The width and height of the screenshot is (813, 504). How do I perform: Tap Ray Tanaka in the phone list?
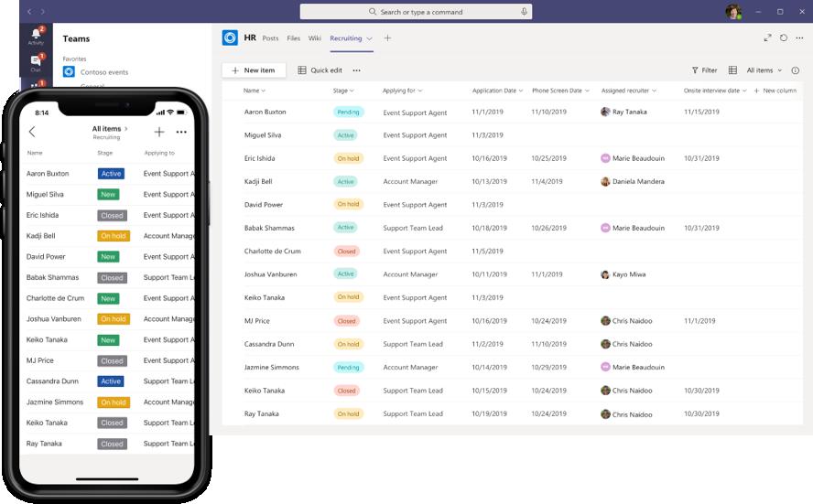44,444
